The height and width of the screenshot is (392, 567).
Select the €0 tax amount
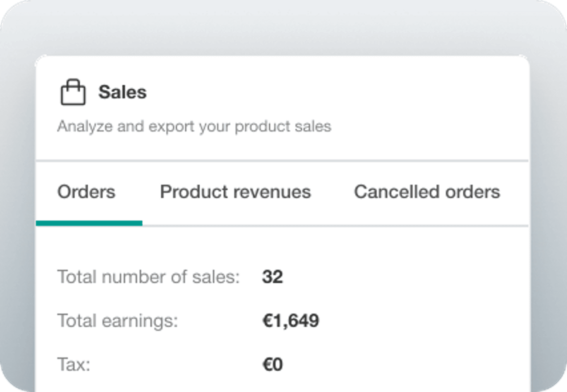point(272,364)
